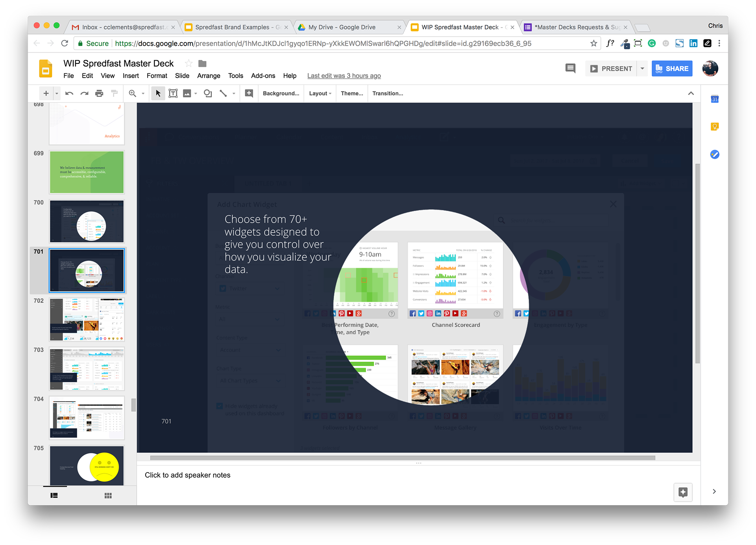Switch to grid view icon

click(108, 495)
